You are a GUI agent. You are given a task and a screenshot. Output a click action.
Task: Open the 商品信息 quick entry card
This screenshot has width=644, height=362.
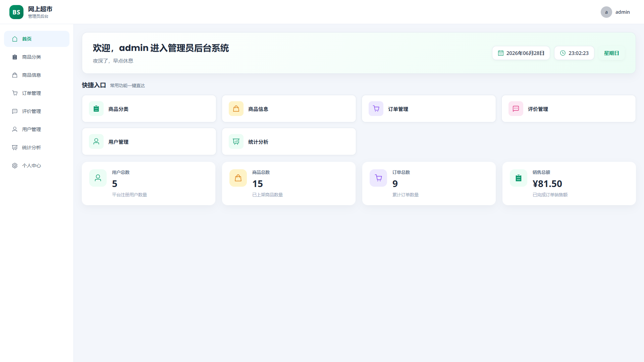289,109
